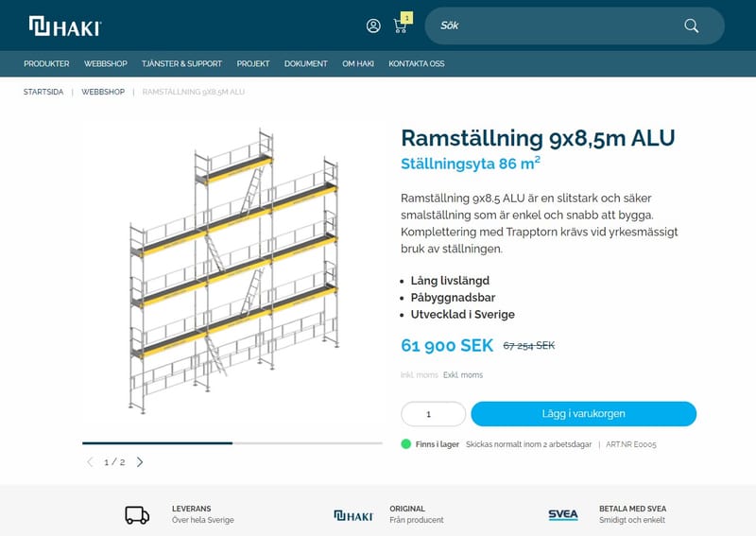Click the Påbyggnadsbar bullet
This screenshot has width=756, height=536.
[x=453, y=298]
